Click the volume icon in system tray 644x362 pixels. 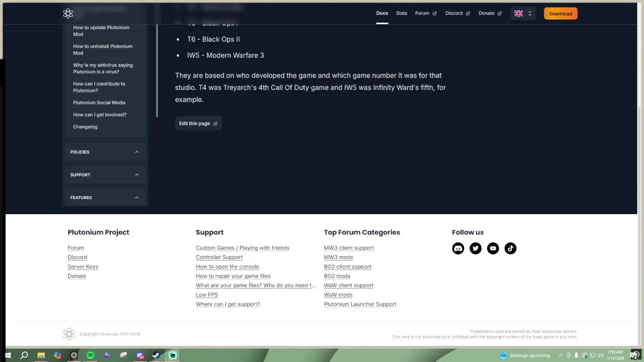[x=601, y=355]
